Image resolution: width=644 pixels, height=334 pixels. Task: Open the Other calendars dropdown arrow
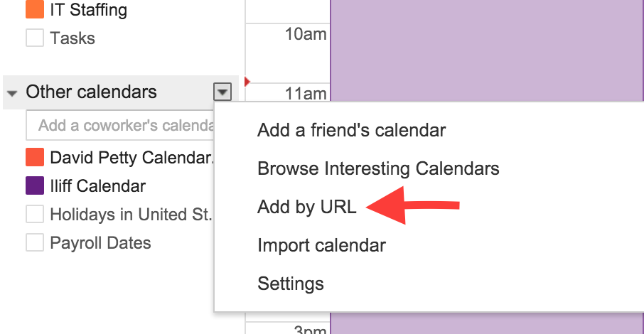pyautogui.click(x=223, y=92)
